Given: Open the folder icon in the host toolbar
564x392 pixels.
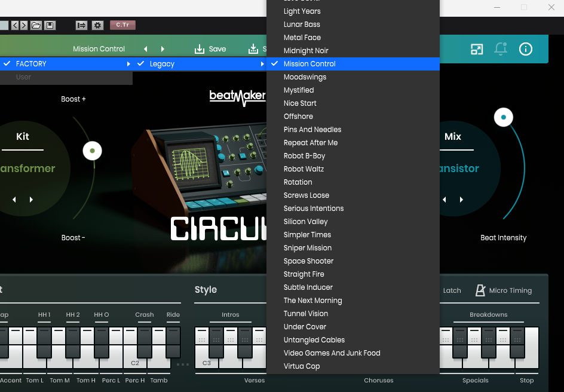Looking at the screenshot, I should pyautogui.click(x=36, y=25).
